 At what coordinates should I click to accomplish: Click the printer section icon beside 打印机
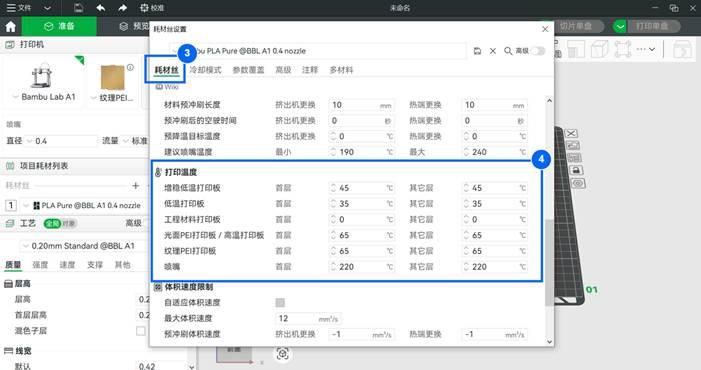[9, 44]
